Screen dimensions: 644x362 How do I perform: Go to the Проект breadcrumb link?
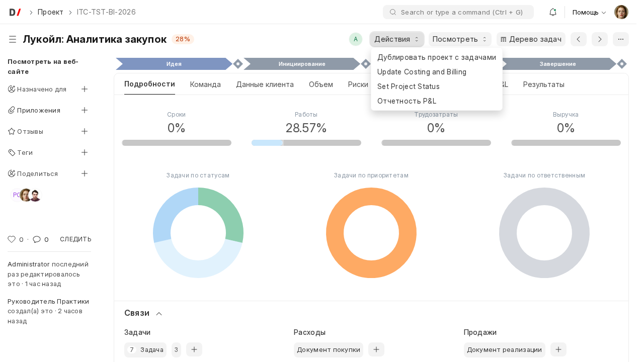coord(50,12)
